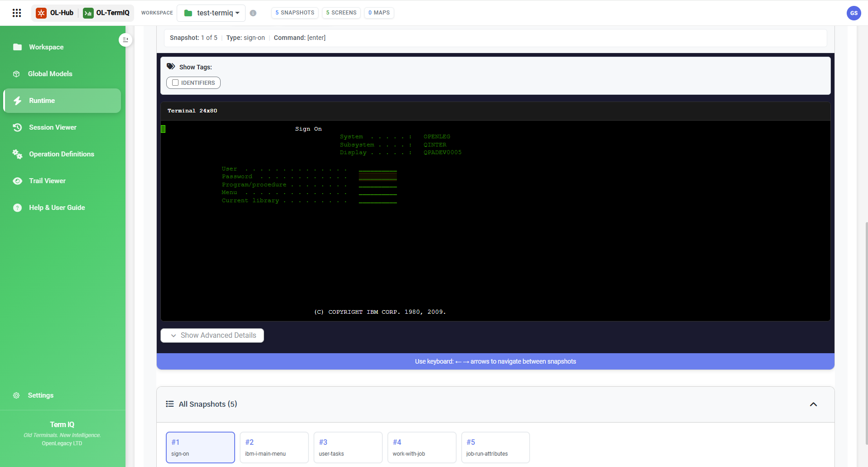Click the OL-Hub logo icon
The image size is (868, 467).
(x=41, y=13)
